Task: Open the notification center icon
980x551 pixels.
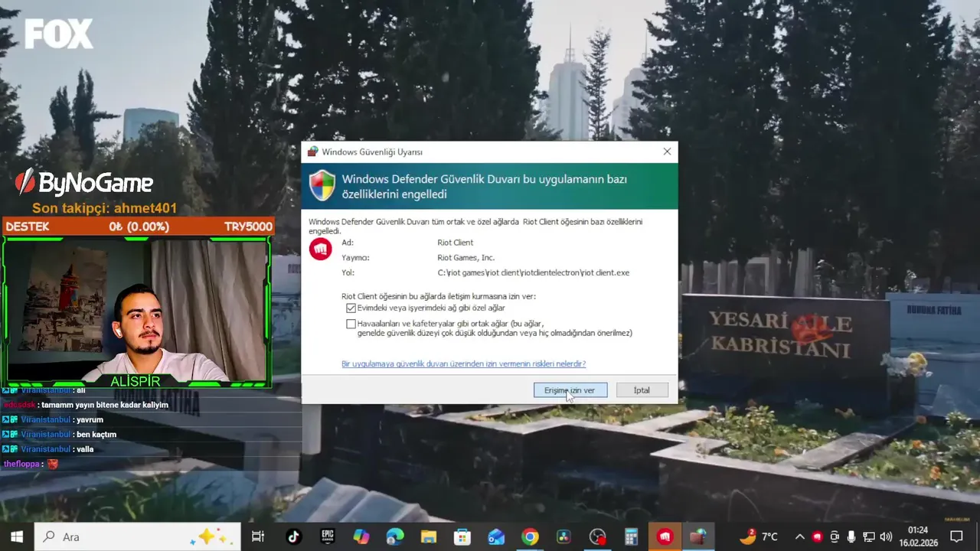Action: 956,536
